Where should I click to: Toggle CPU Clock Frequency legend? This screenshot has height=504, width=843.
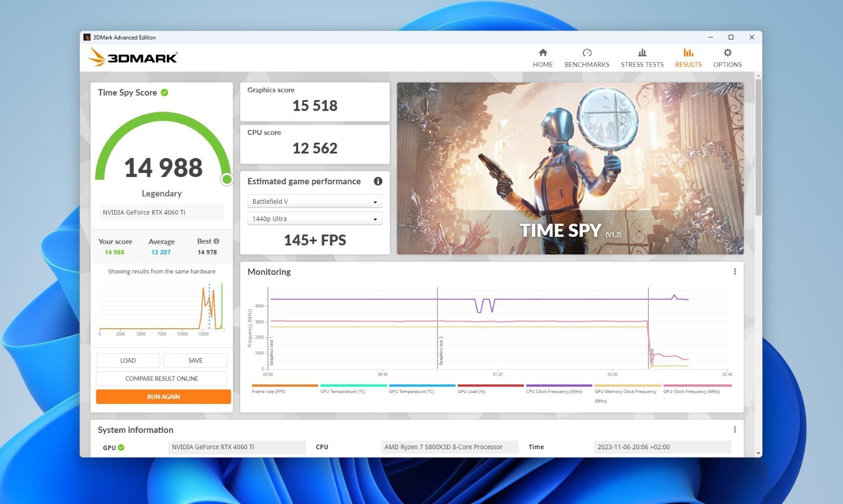(559, 389)
